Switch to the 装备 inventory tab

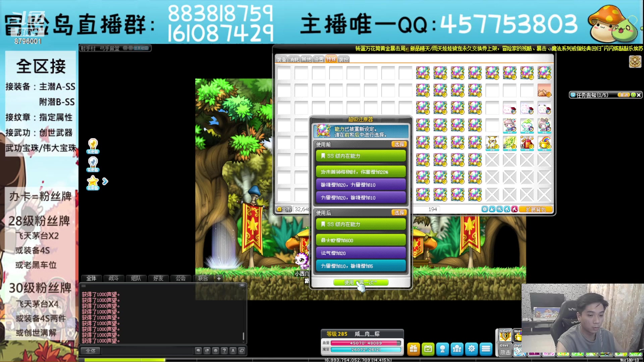tap(281, 59)
